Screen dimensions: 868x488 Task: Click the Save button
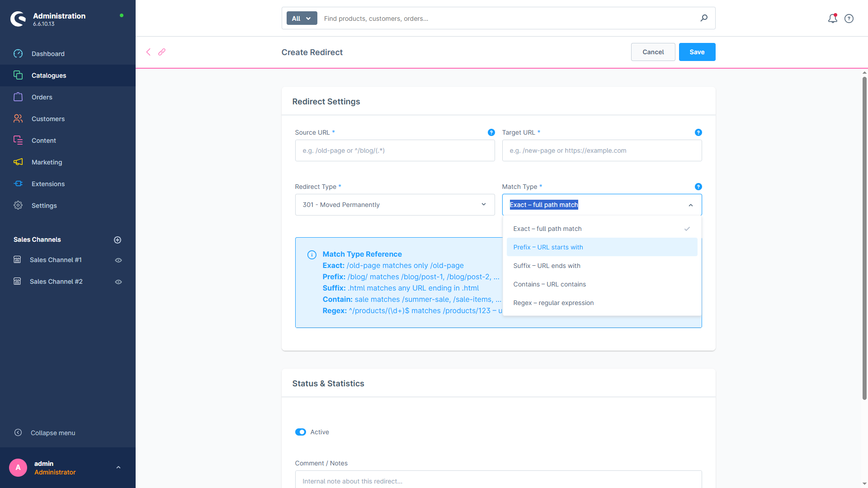[x=697, y=52]
